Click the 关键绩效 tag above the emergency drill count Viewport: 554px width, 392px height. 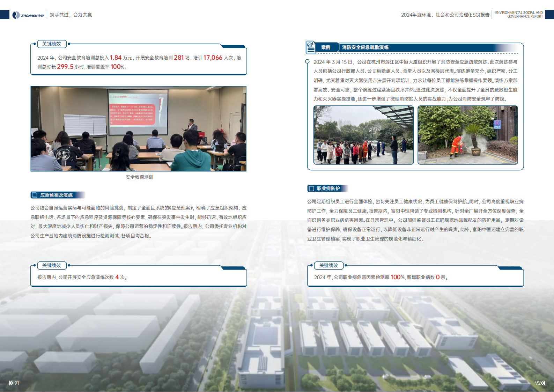(52, 265)
